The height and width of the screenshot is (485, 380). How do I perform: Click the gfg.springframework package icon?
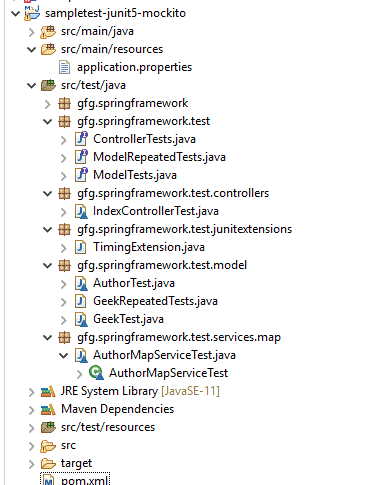click(x=64, y=104)
